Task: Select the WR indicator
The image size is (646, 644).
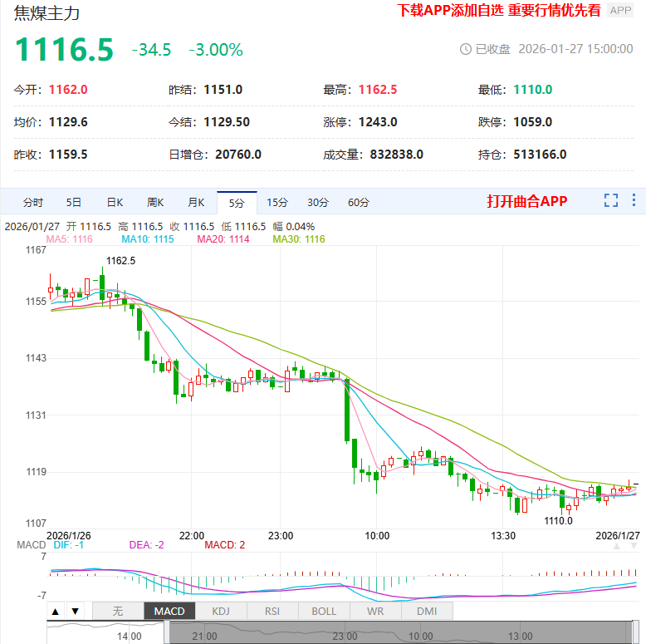Action: [375, 611]
